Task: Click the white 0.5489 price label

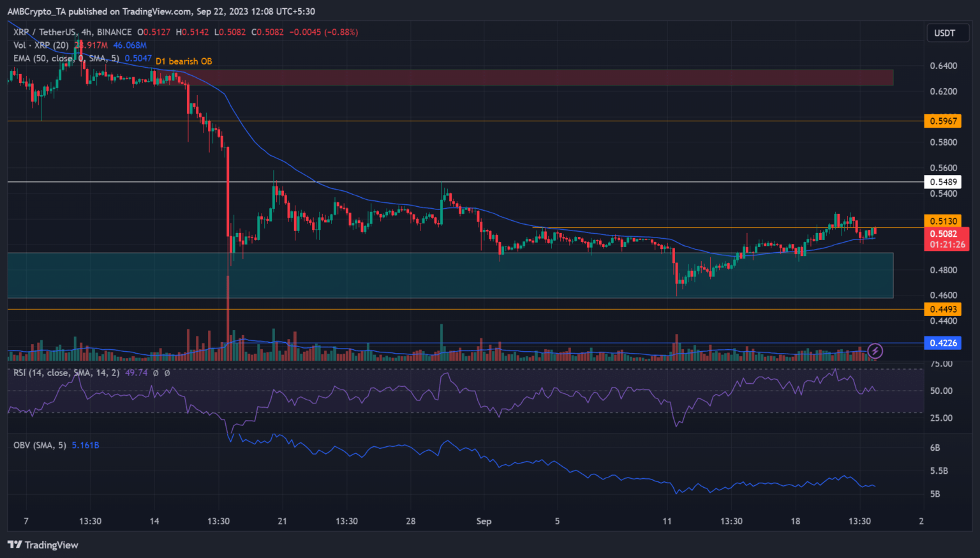Action: coord(943,182)
